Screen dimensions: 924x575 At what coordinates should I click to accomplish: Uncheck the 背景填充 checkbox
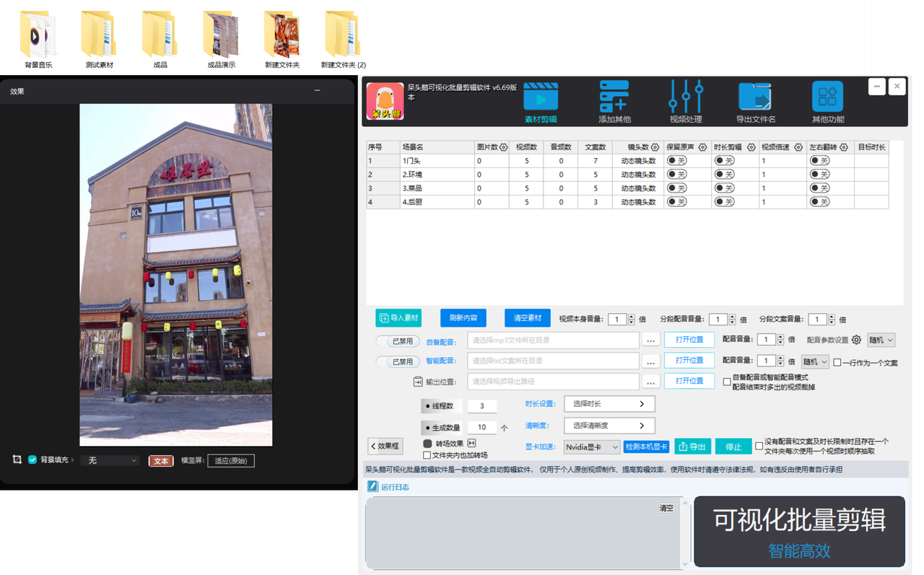pos(32,460)
